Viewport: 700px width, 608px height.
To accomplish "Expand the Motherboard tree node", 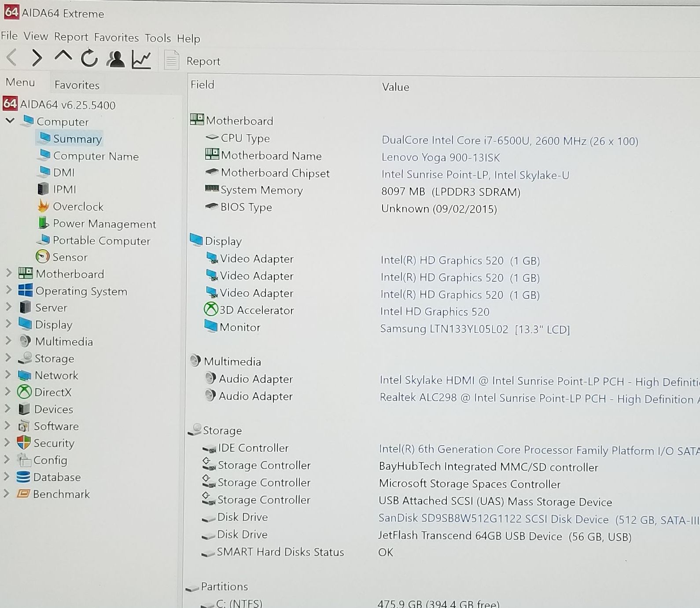I will coord(8,273).
